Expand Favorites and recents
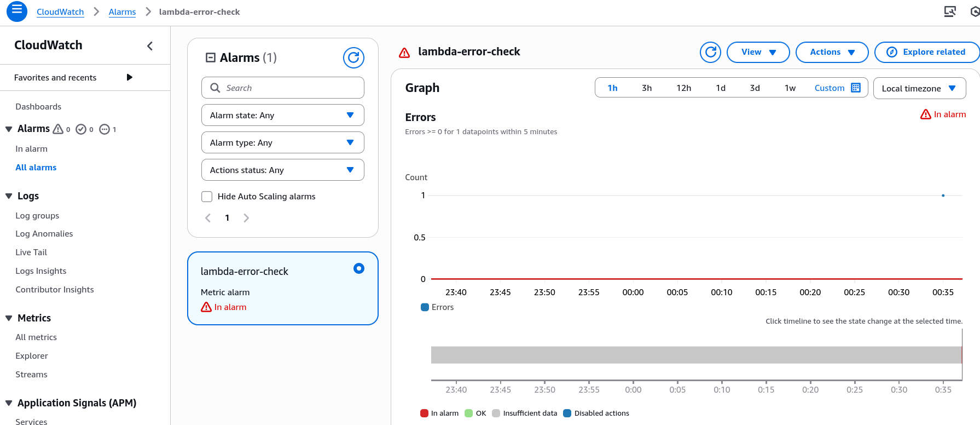 pos(130,77)
